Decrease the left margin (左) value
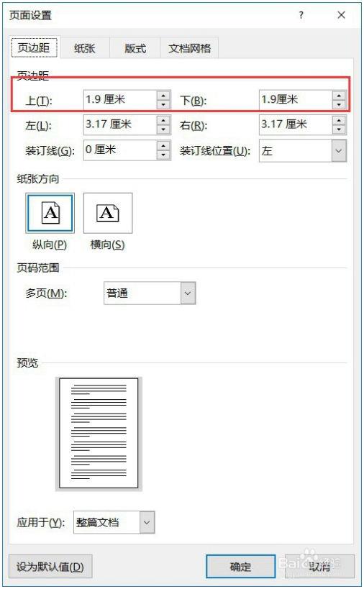364x589 pixels. tap(163, 129)
